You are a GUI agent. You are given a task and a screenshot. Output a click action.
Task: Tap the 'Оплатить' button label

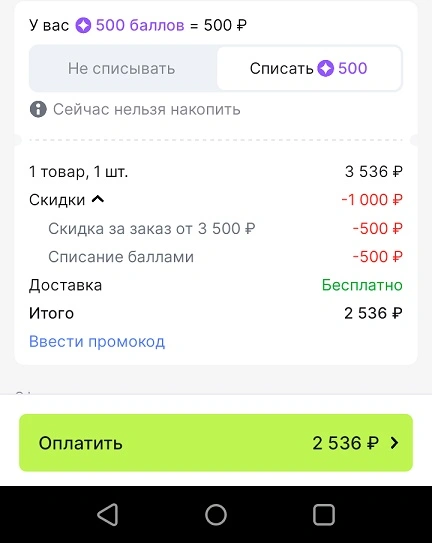pos(81,443)
